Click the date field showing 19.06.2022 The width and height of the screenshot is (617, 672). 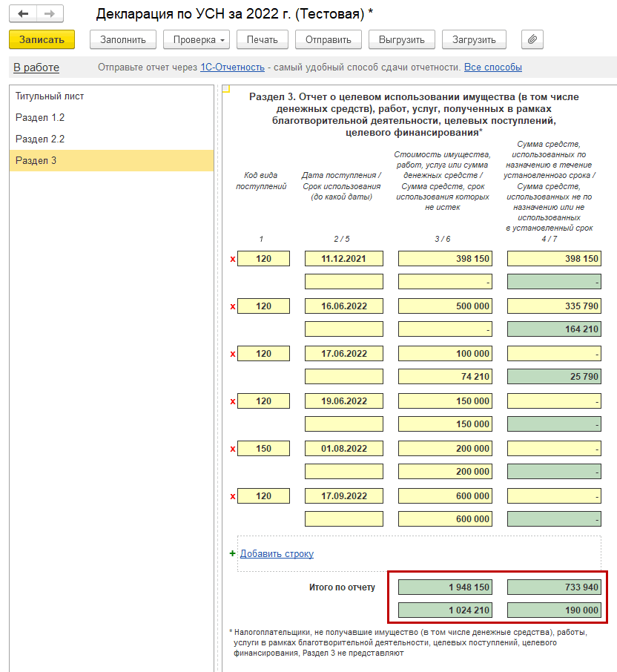(x=344, y=401)
